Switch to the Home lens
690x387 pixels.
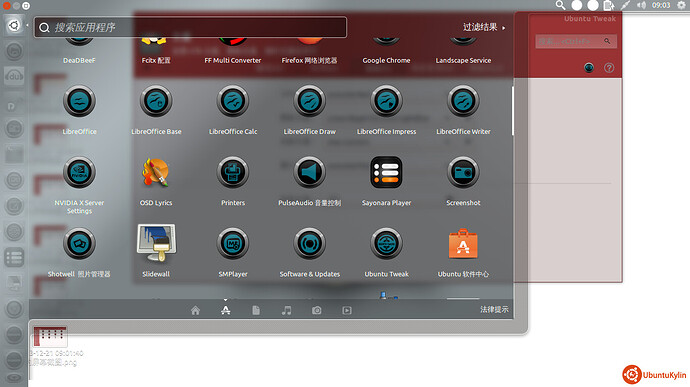(x=195, y=310)
